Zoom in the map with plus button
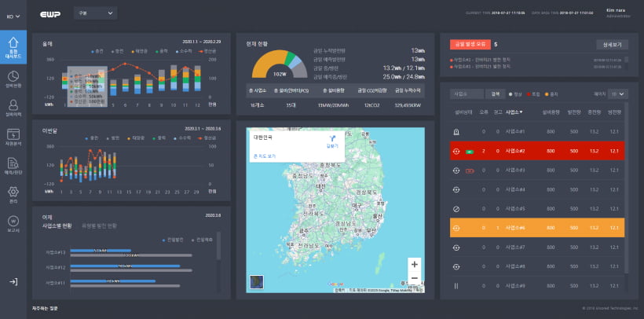This screenshot has width=644, height=319. (x=415, y=264)
